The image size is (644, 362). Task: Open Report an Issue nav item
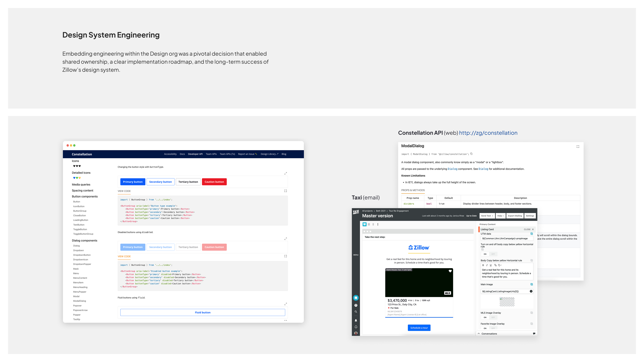(248, 154)
